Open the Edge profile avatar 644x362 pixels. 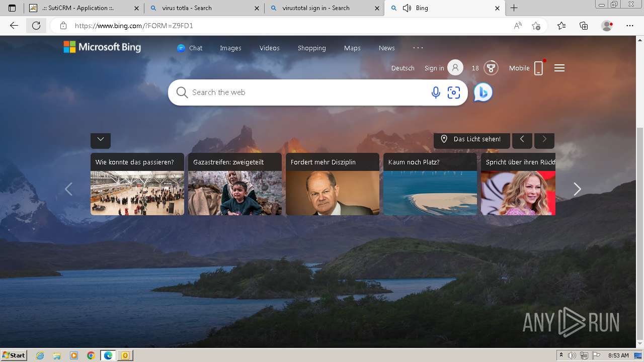click(x=607, y=26)
